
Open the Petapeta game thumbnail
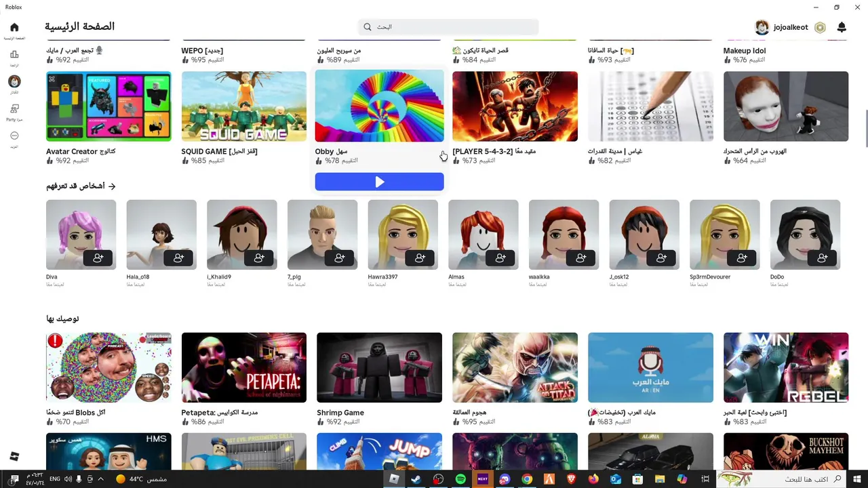point(243,367)
